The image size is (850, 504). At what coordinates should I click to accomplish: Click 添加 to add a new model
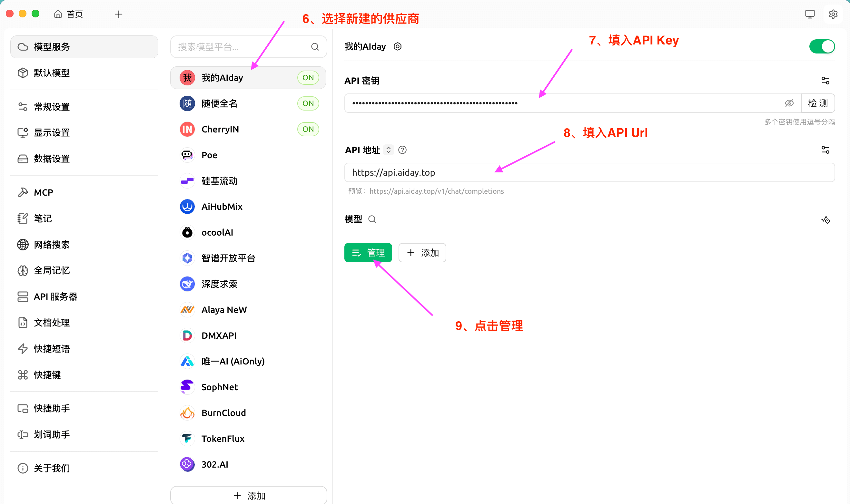point(422,253)
